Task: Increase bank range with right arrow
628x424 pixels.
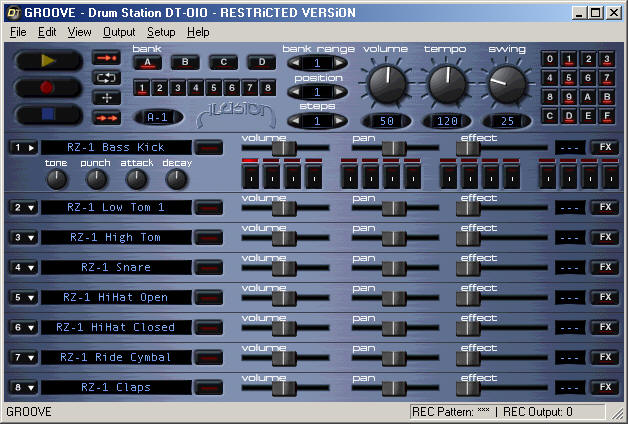Action: click(340, 63)
